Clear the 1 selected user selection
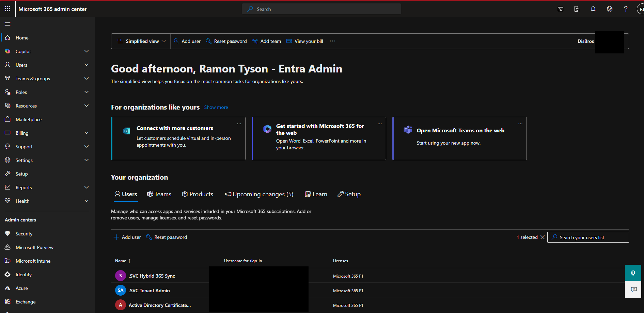This screenshot has width=644, height=313. click(x=543, y=237)
